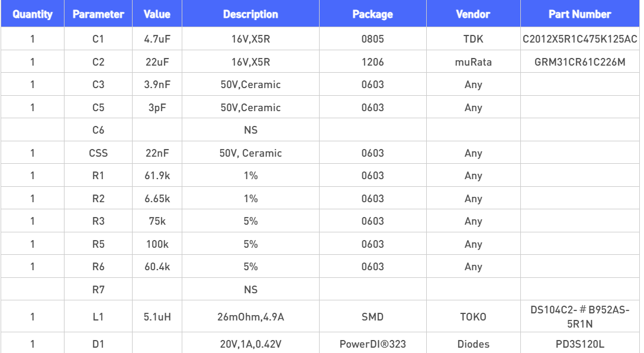Click the NS description in R7 row
This screenshot has width=644, height=353.
(x=250, y=290)
